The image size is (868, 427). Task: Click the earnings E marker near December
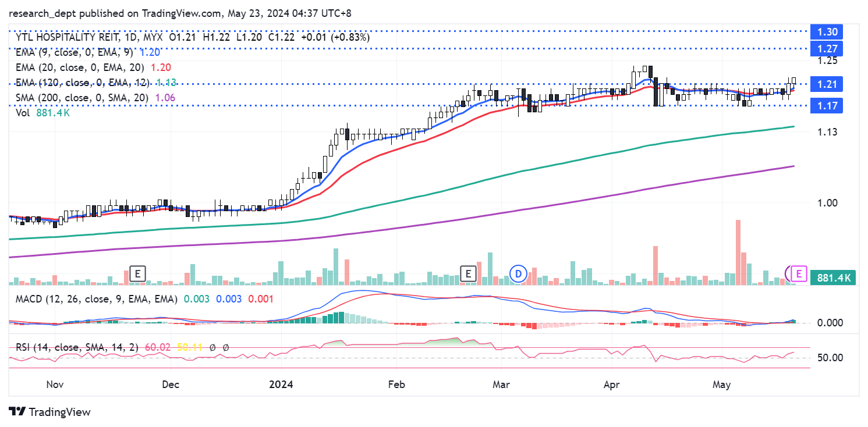pyautogui.click(x=137, y=273)
